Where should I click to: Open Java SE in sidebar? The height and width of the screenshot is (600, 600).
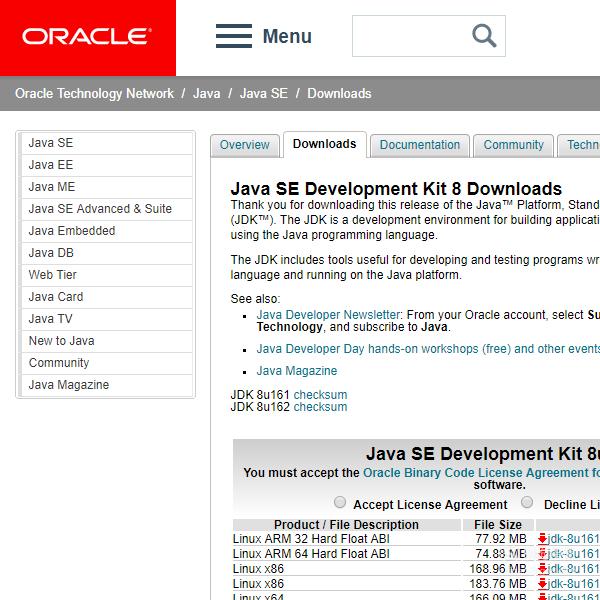point(107,143)
